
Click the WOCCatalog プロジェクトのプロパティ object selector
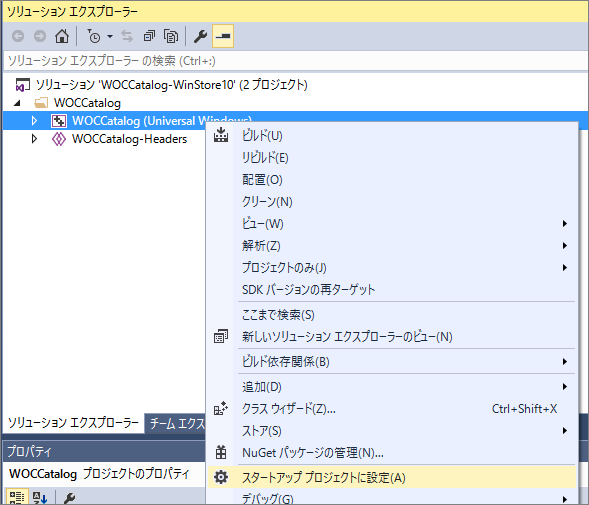(x=104, y=473)
